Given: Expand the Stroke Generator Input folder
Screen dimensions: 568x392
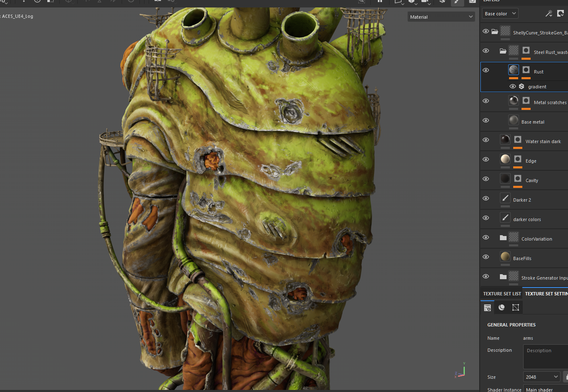Looking at the screenshot, I should 503,276.
